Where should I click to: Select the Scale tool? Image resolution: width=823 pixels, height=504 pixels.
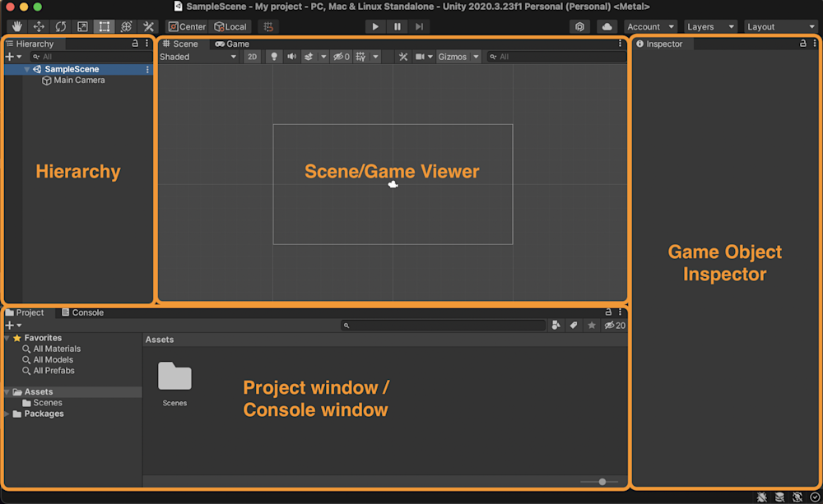click(82, 26)
